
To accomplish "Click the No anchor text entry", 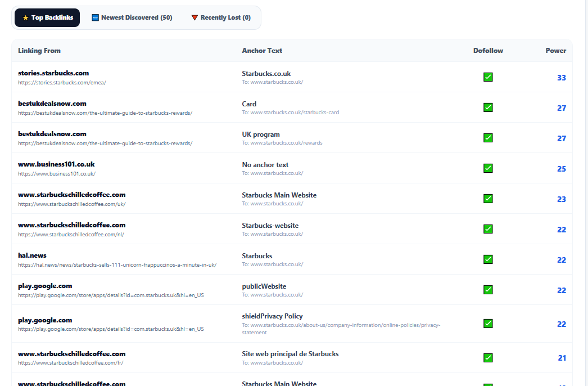I will click(265, 165).
